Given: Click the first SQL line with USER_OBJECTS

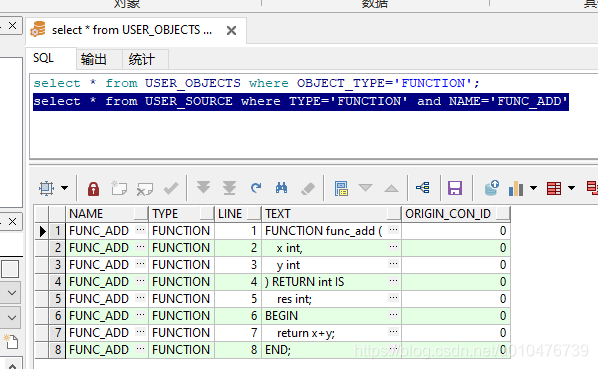Looking at the screenshot, I should (x=256, y=83).
